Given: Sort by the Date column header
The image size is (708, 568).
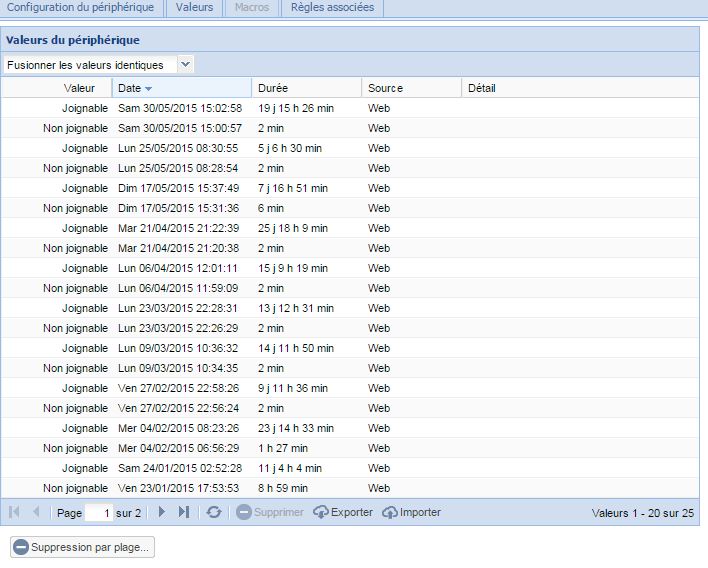Looking at the screenshot, I should tap(180, 88).
